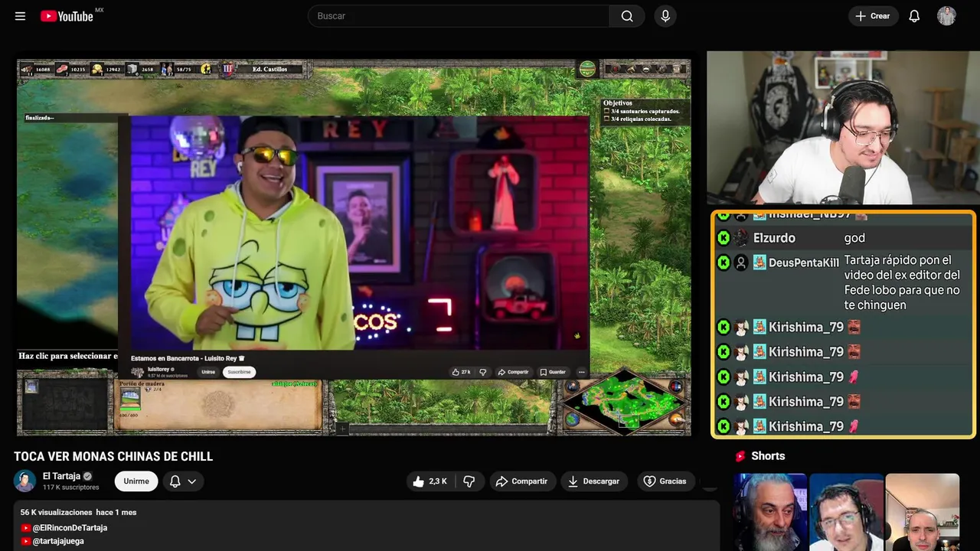Start voice search with the microphone

(x=665, y=16)
